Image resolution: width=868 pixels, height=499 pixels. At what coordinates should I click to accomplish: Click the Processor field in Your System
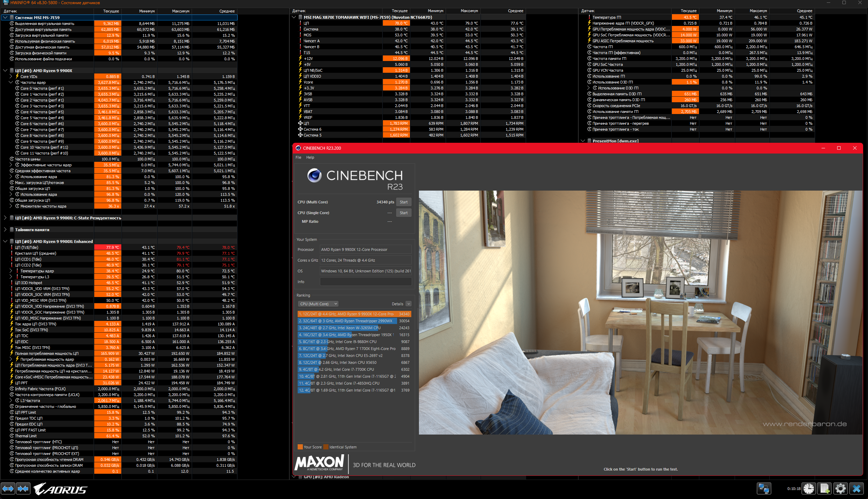[366, 249]
